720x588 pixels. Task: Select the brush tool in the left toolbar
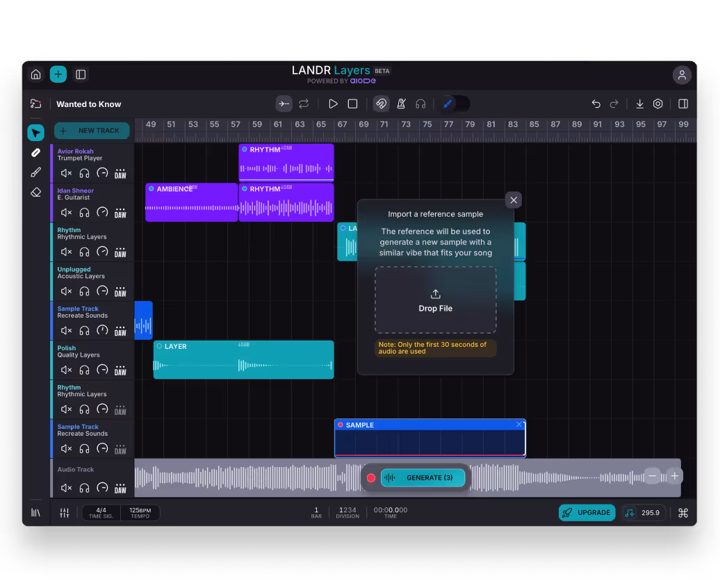click(36, 173)
